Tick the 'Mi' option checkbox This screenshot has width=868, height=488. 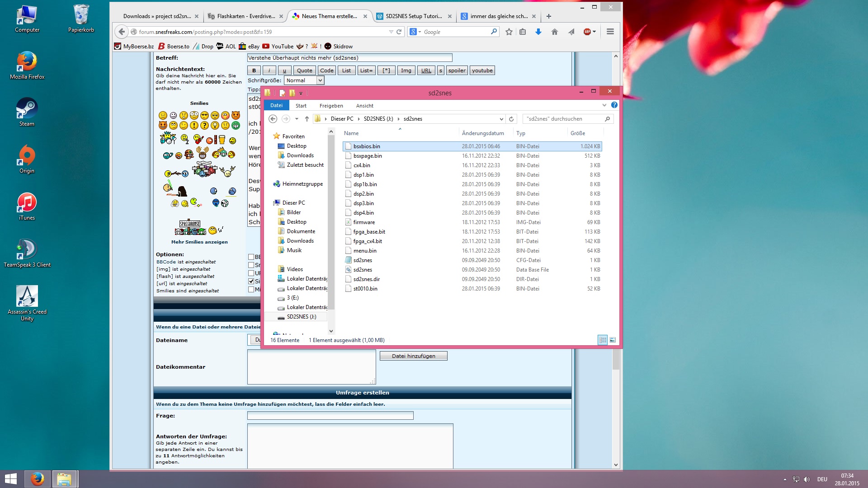pos(251,289)
